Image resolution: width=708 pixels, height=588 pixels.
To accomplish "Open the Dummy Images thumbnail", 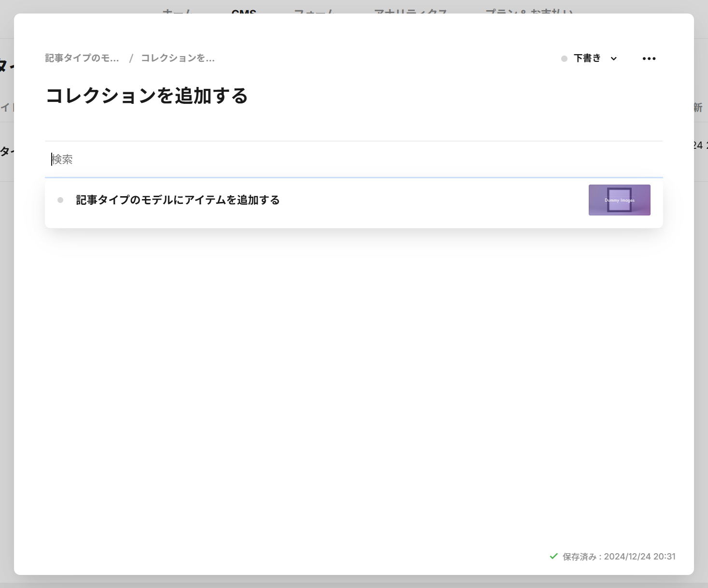I will 619,200.
